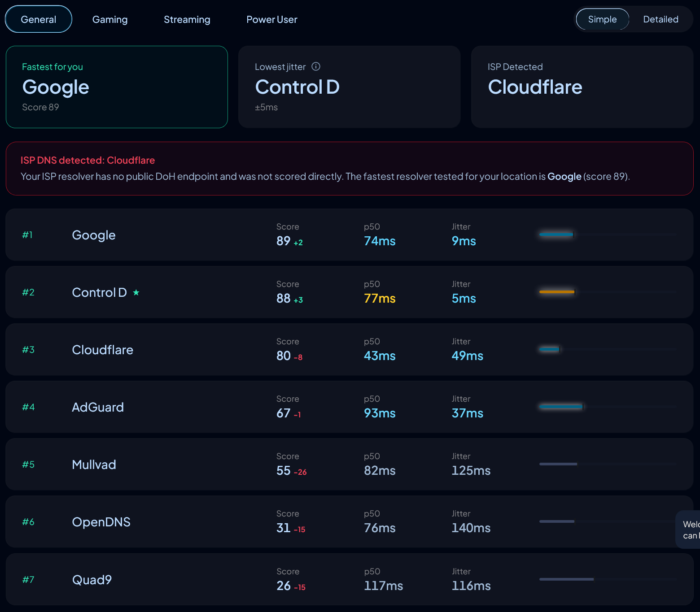The height and width of the screenshot is (612, 700).
Task: Open the Streaming tab
Action: tap(187, 19)
